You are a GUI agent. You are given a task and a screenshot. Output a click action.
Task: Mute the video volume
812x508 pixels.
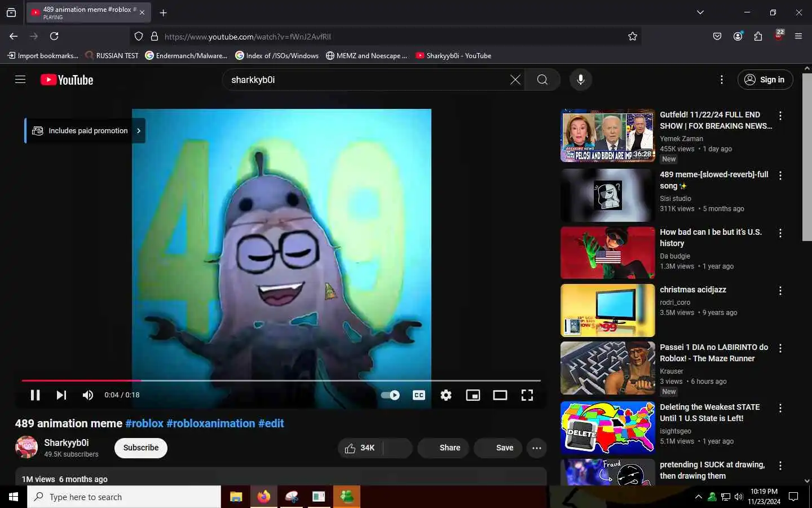click(x=88, y=395)
